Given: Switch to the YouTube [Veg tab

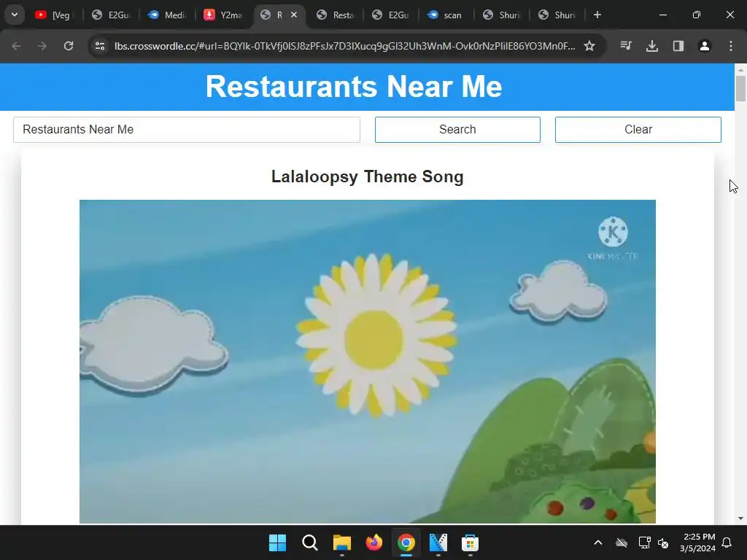Looking at the screenshot, I should [x=53, y=15].
